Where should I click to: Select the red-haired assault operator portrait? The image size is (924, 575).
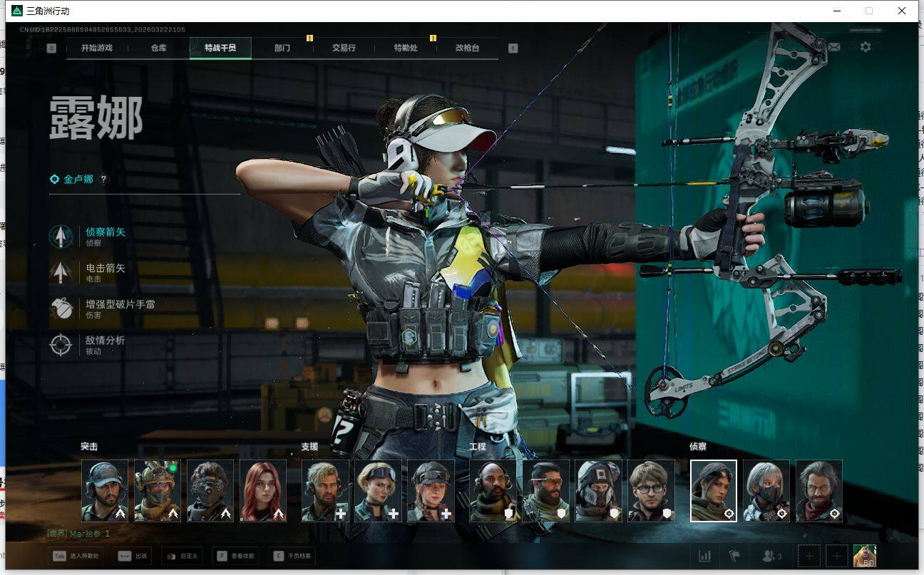coord(263,491)
